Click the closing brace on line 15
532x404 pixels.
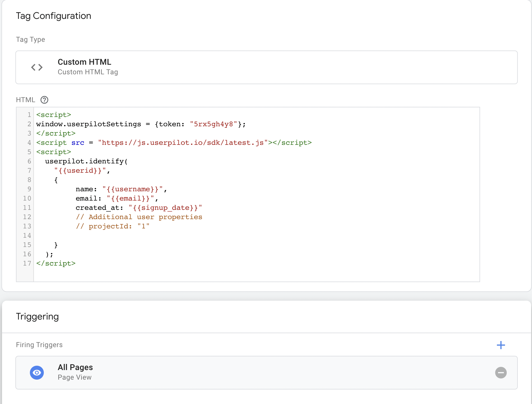[x=56, y=245]
